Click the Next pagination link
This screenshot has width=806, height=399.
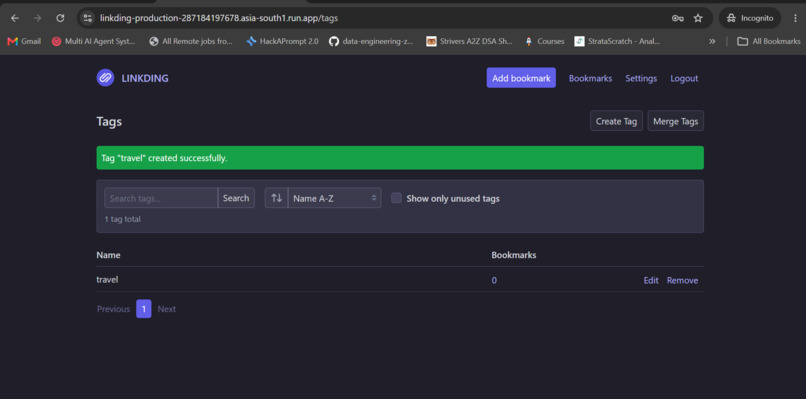point(167,309)
